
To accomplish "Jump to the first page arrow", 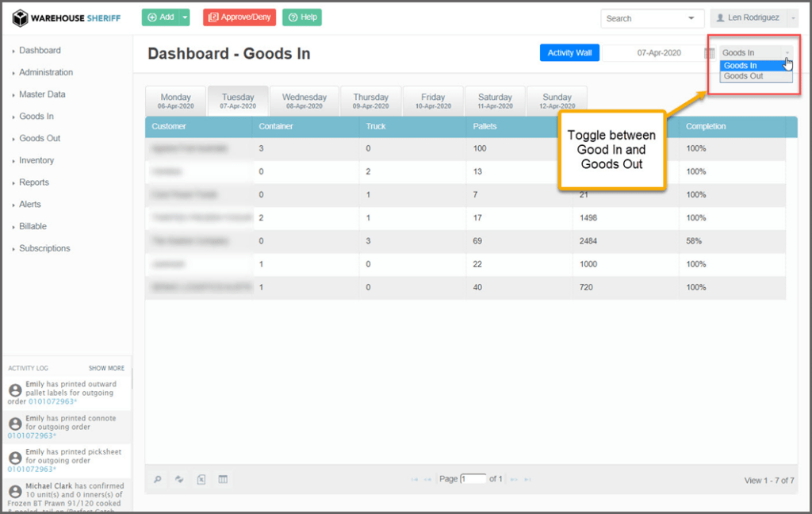I will coord(415,479).
